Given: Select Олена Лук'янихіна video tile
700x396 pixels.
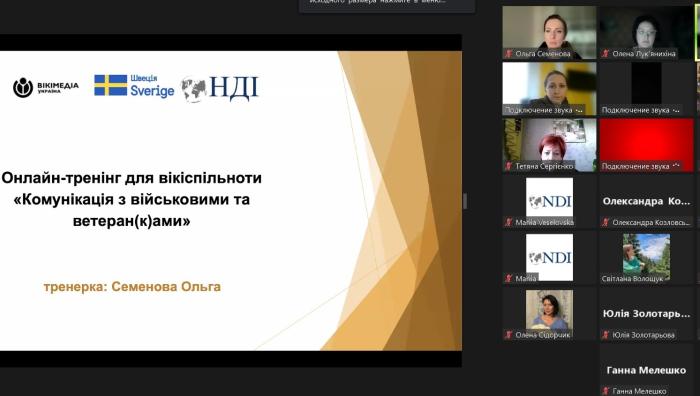Looking at the screenshot, I should [646, 32].
